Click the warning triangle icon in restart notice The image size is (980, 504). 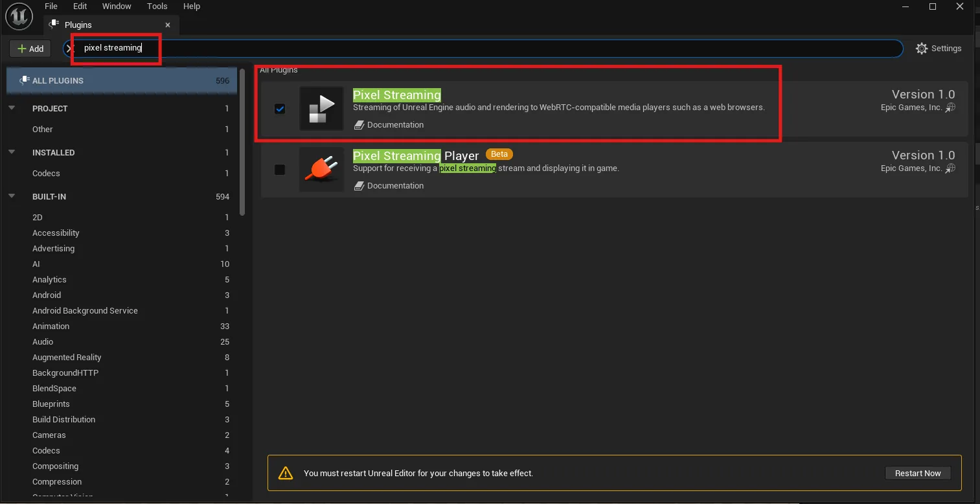point(286,473)
